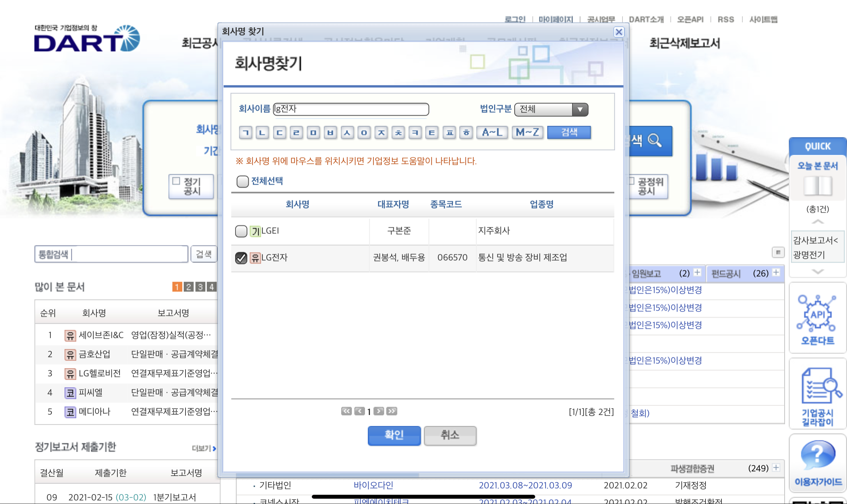Click the ㅍ consonant filter button
The image size is (847, 504).
coord(449,133)
